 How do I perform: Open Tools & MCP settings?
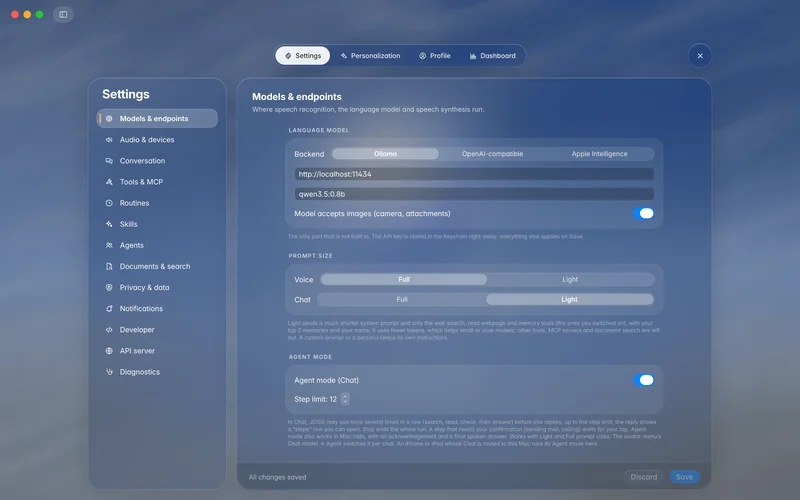click(157, 182)
